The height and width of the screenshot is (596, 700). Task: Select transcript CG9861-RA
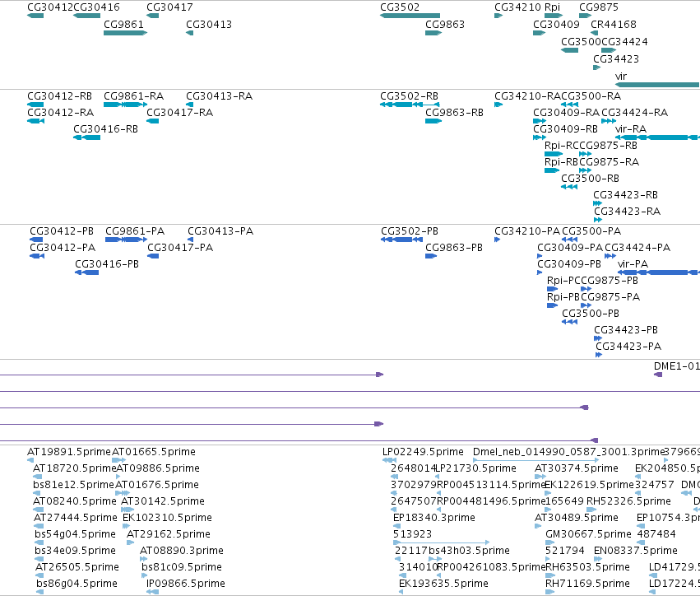coord(133,96)
